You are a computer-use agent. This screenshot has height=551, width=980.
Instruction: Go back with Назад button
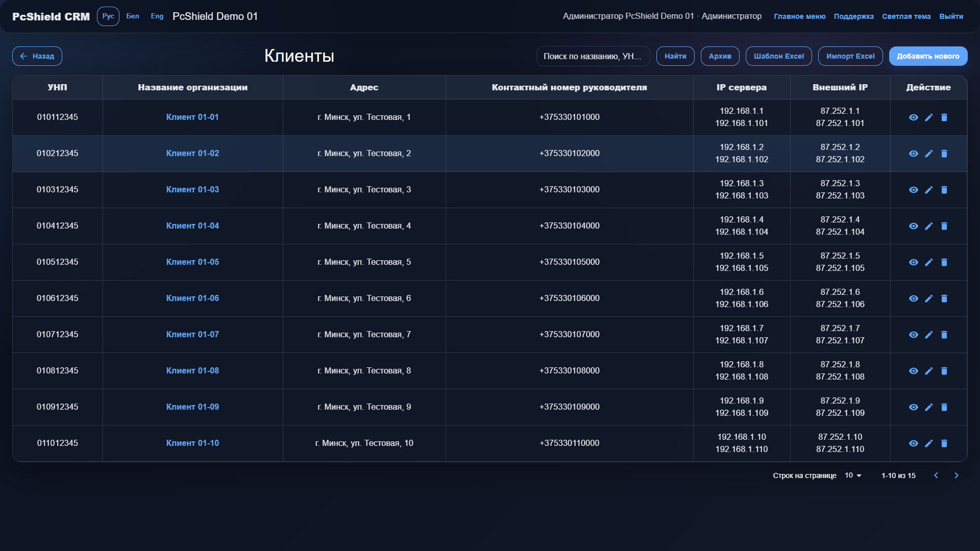37,56
